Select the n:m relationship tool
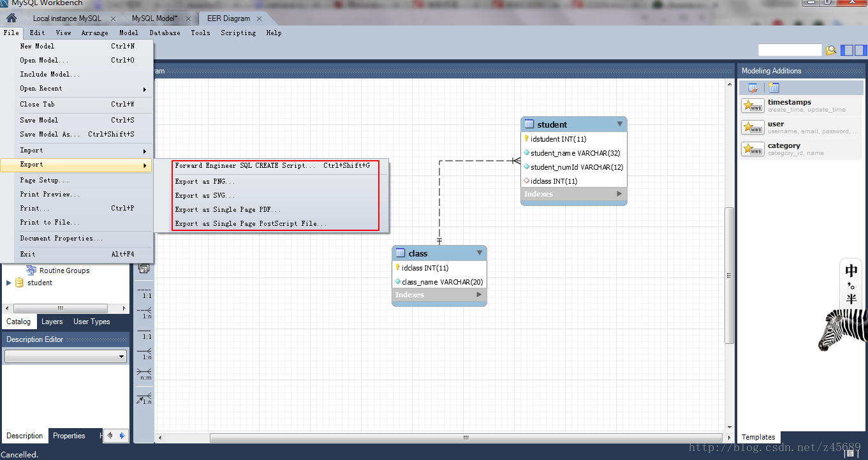Screen dimensions: 868x460 (144, 374)
